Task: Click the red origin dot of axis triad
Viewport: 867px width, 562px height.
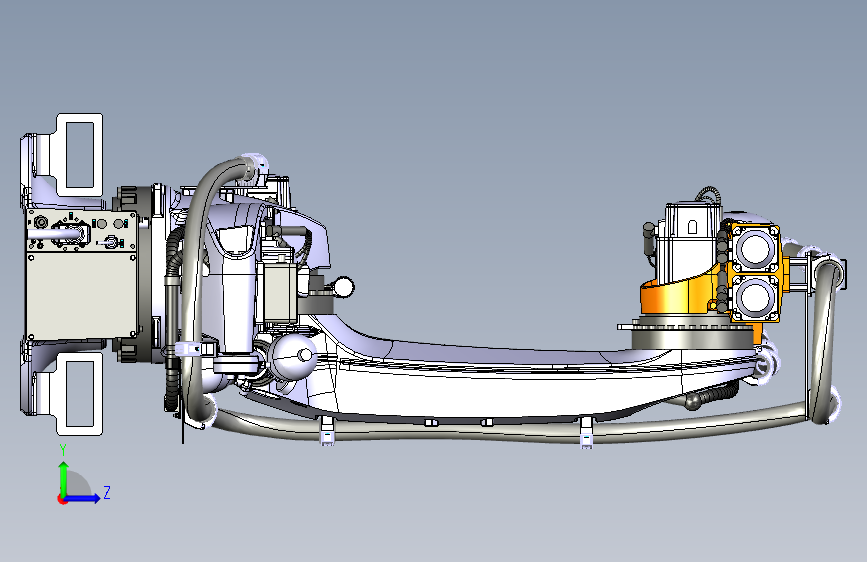Action: 62,499
